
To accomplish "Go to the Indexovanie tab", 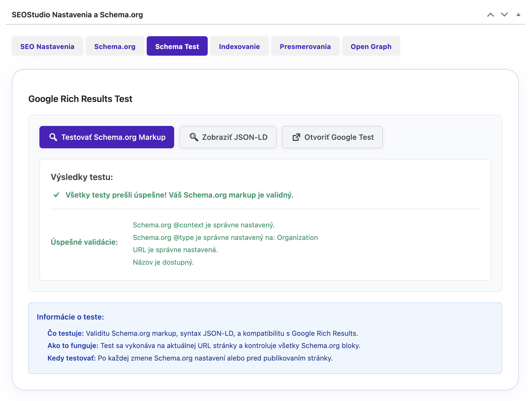I will click(239, 46).
